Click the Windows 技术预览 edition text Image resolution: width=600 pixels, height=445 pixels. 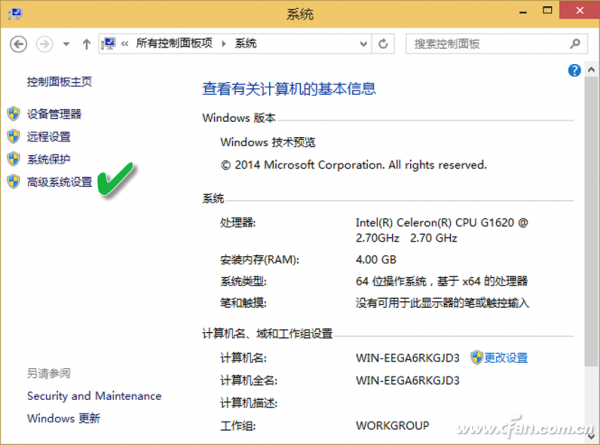click(268, 142)
